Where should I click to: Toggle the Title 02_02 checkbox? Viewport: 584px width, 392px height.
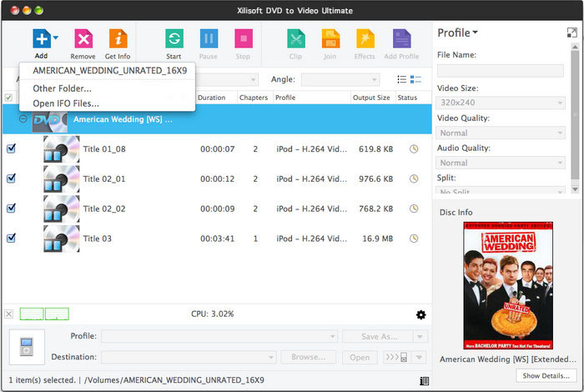click(11, 209)
